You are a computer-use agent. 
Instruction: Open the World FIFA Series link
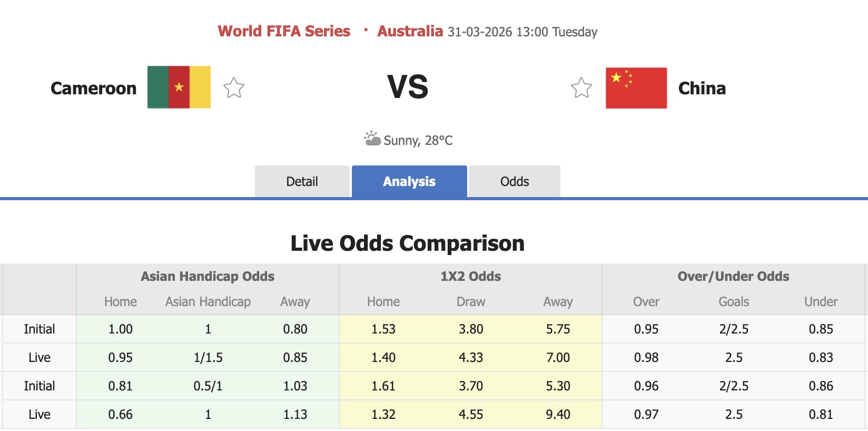tap(285, 31)
